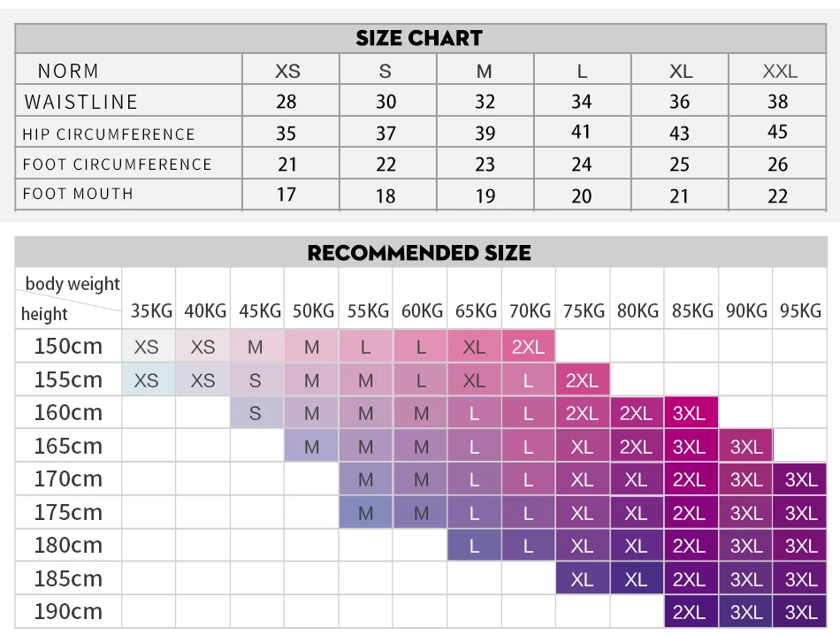Click the 150cm height row label
Screen dimensions: 840x635
click(x=68, y=346)
